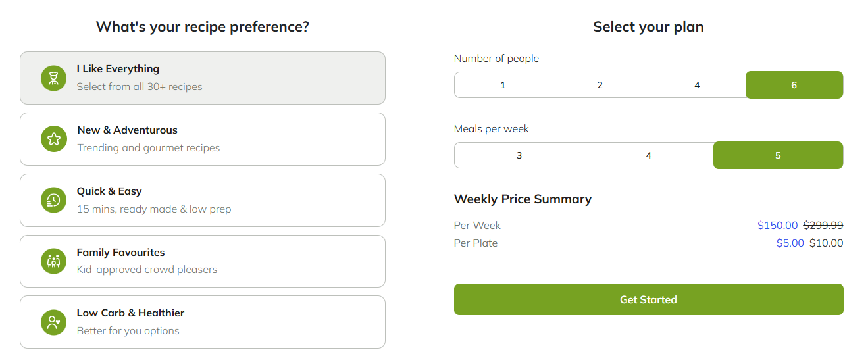Click the $150.00 per week price
The image size is (868, 352).
pos(777,225)
